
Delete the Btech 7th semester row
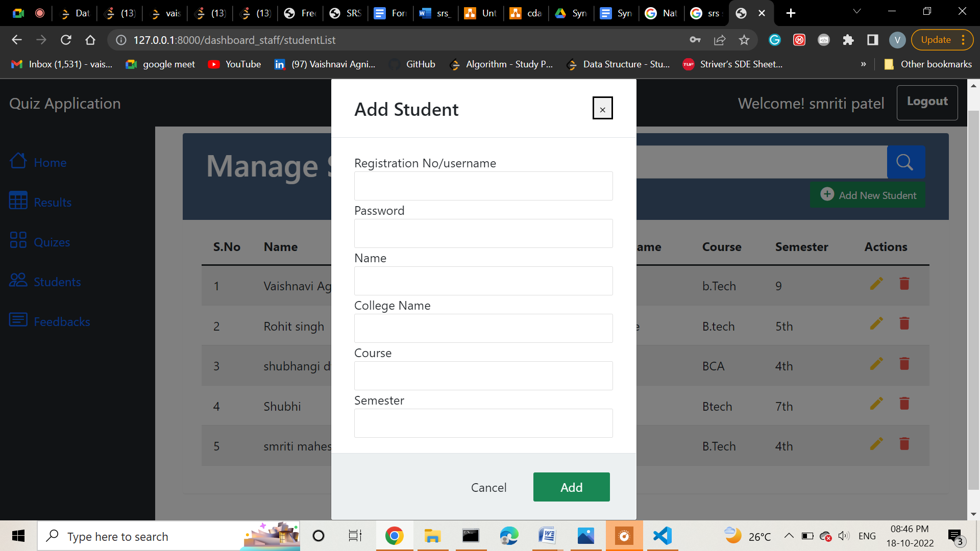click(904, 404)
